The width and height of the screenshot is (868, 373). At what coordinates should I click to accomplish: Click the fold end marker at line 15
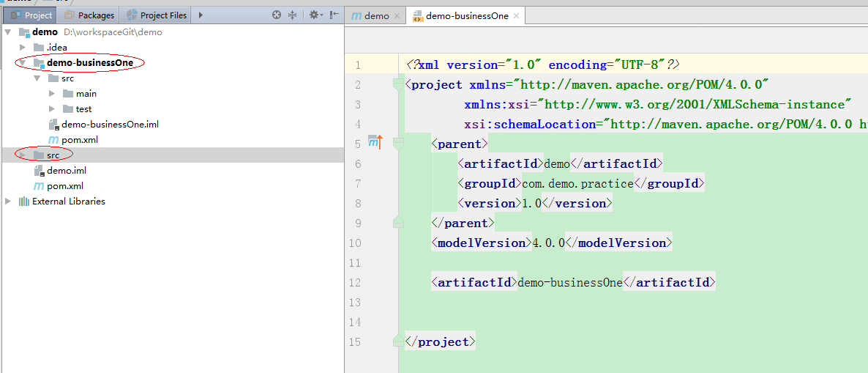(398, 341)
